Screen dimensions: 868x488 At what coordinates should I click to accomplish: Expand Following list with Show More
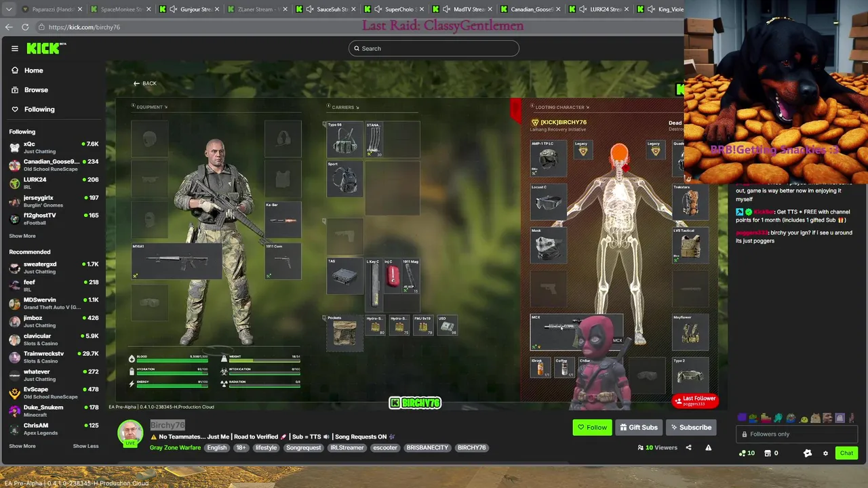point(22,236)
